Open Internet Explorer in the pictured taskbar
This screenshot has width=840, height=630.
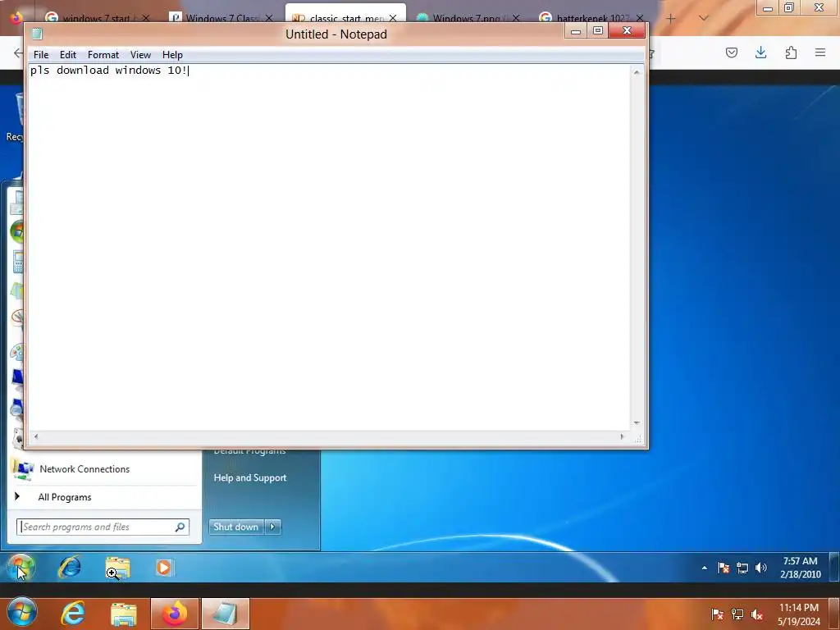(x=70, y=568)
